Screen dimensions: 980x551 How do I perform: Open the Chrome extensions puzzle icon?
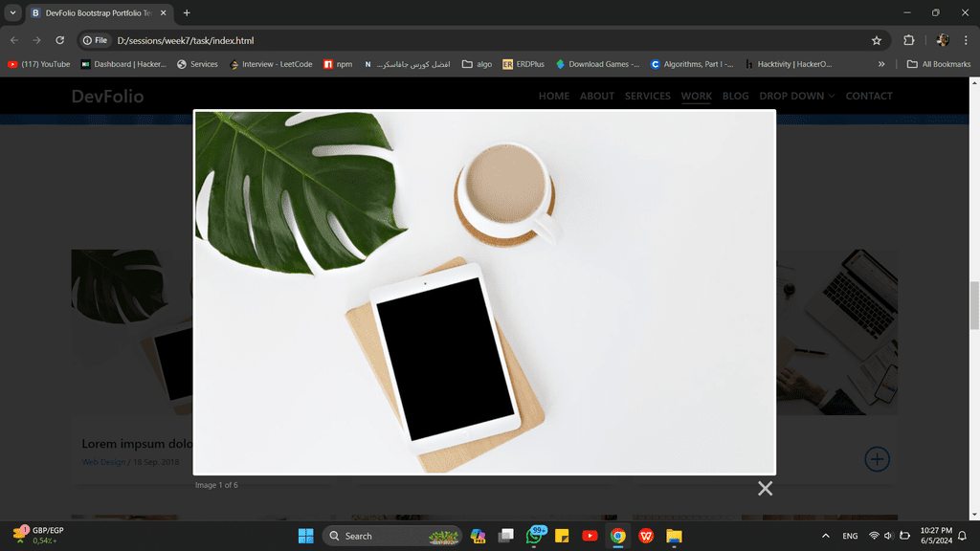point(909,40)
